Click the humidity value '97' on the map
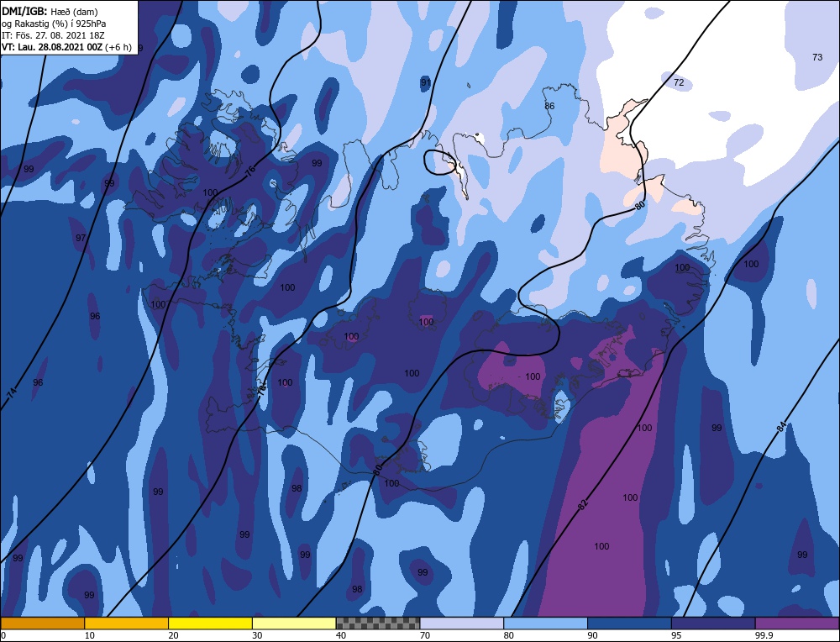The height and width of the screenshot is (642, 840). point(81,238)
